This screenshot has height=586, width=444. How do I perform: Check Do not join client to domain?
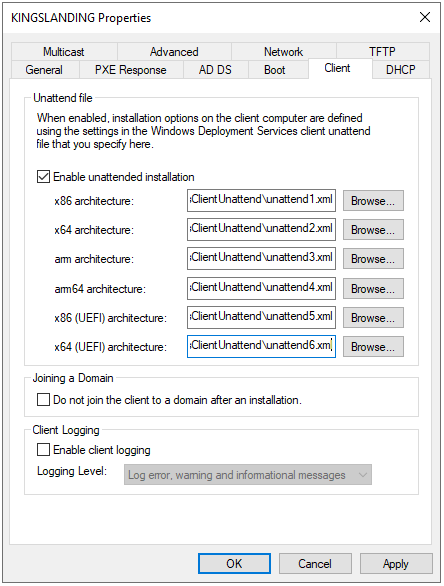[x=43, y=400]
